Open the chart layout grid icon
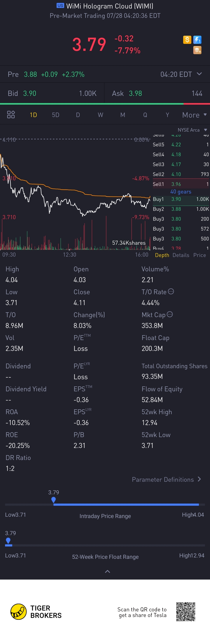The height and width of the screenshot is (644, 210). 11,115
